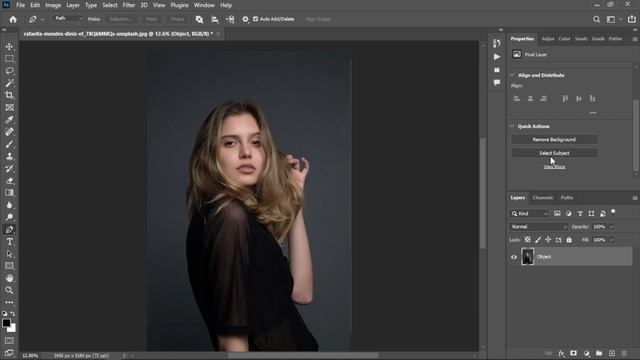Viewport: 640px width, 360px height.
Task: Select the Dodge tool
Action: (9, 217)
